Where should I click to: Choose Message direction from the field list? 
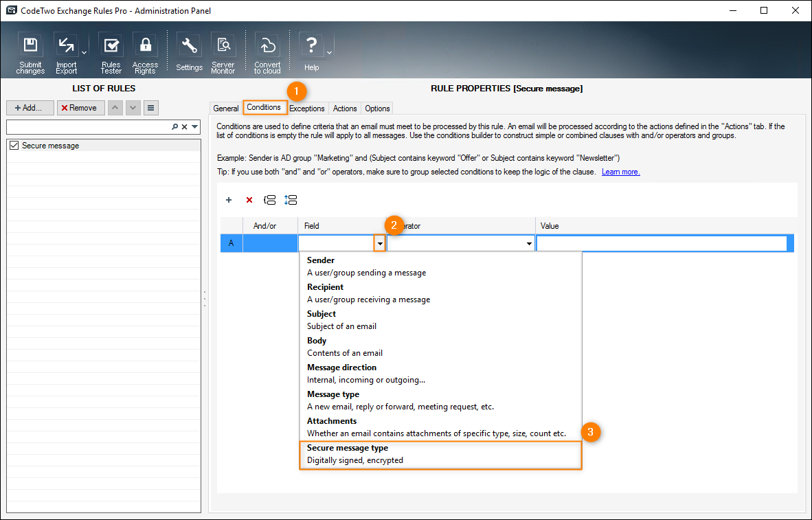point(440,374)
